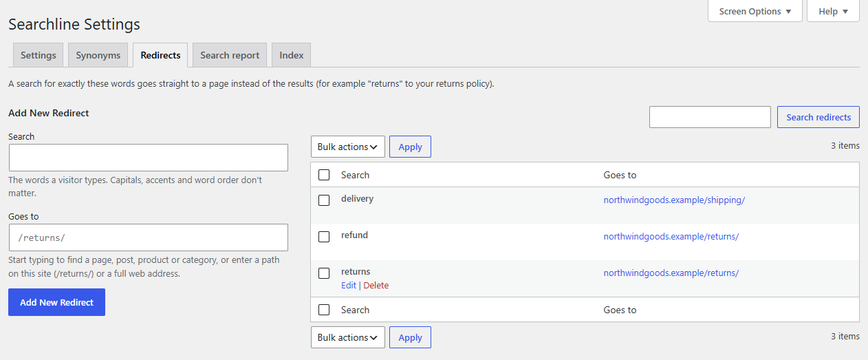Open the bottom Bulk actions dropdown
Image resolution: width=868 pixels, height=360 pixels.
point(348,337)
